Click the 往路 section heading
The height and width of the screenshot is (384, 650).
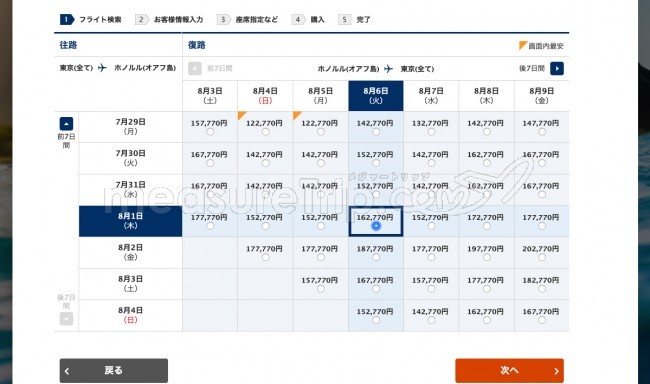tap(68, 45)
